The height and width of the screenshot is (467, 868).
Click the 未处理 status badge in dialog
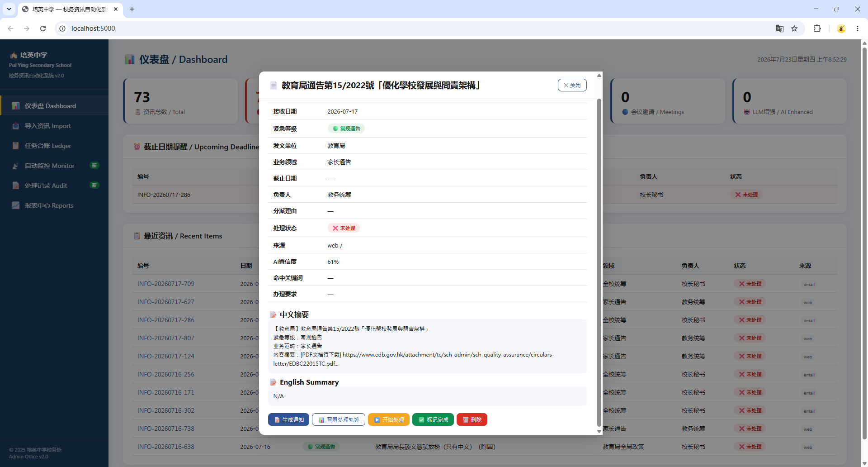click(x=344, y=228)
